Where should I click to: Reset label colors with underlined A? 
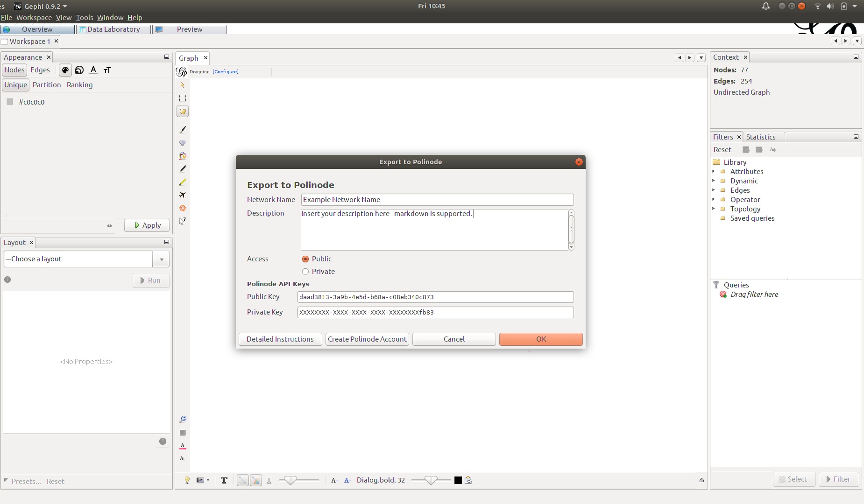point(183,446)
